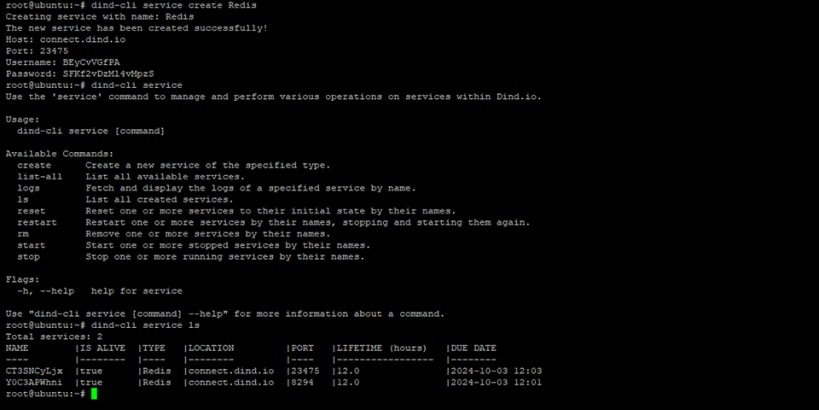Click the 'Available Commands:' heading
The image size is (819, 410).
tap(60, 154)
